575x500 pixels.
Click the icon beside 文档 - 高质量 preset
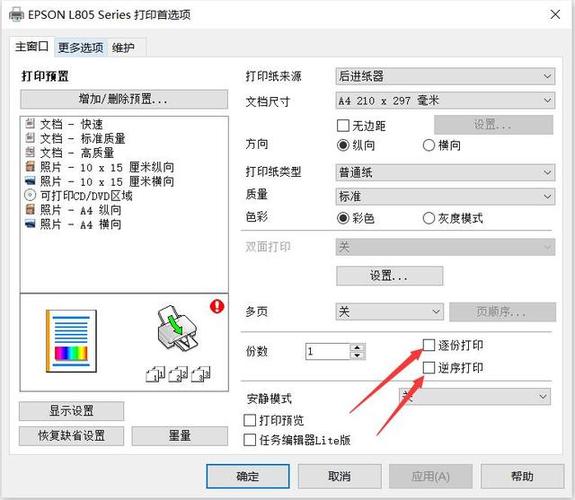[x=30, y=152]
